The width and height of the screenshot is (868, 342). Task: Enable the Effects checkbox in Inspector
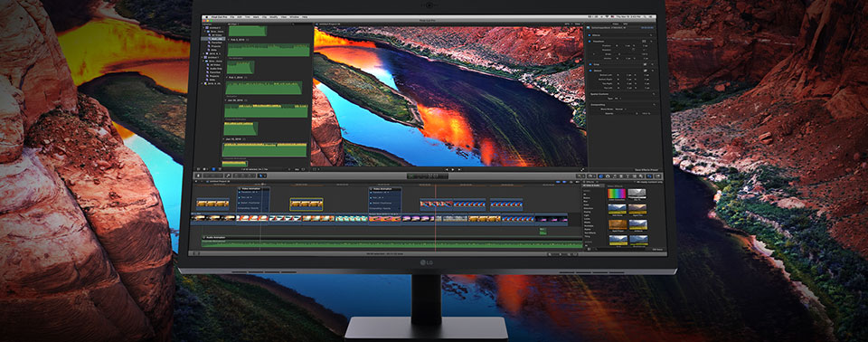pyautogui.click(x=589, y=35)
